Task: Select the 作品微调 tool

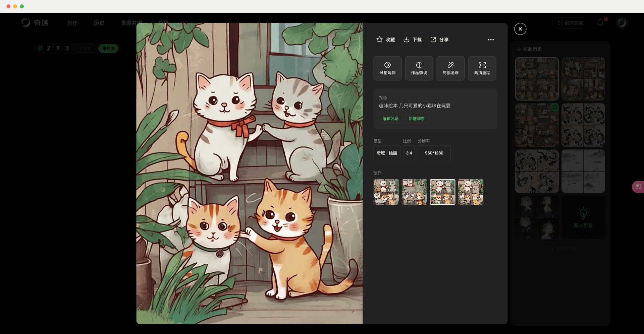Action: tap(419, 68)
